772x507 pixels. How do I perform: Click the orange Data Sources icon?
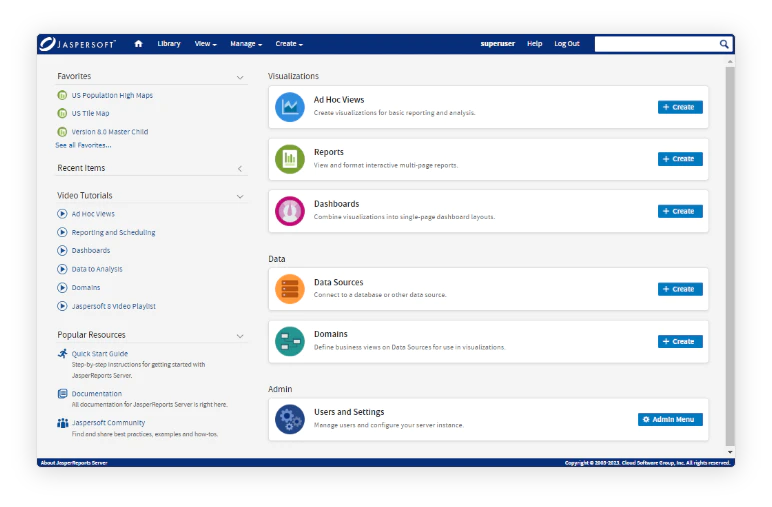pos(290,289)
